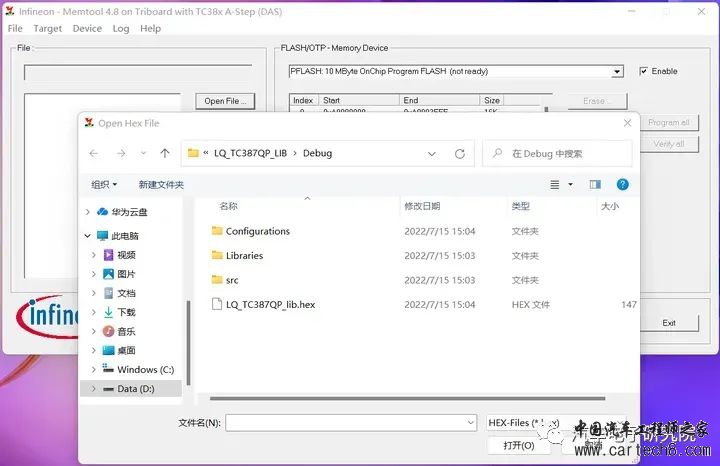Click Debug in address breadcrumb
Screen dimensions: 720x466
click(317, 153)
